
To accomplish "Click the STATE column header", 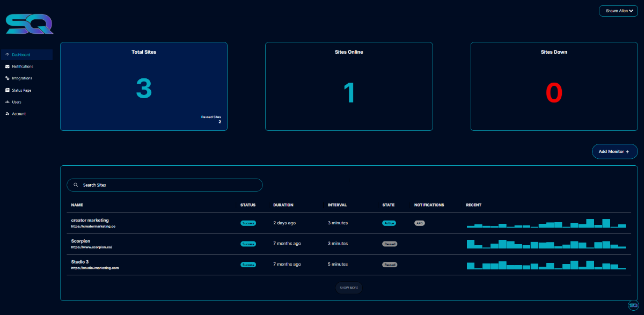I will pyautogui.click(x=389, y=205).
